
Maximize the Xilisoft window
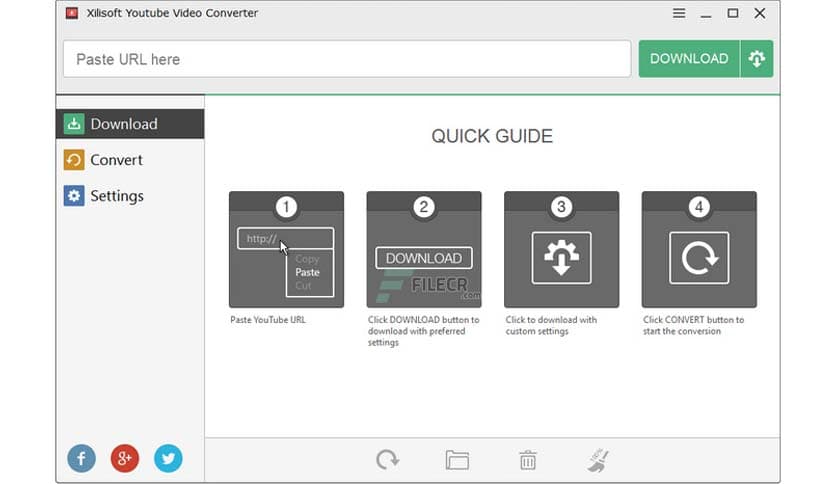point(733,13)
